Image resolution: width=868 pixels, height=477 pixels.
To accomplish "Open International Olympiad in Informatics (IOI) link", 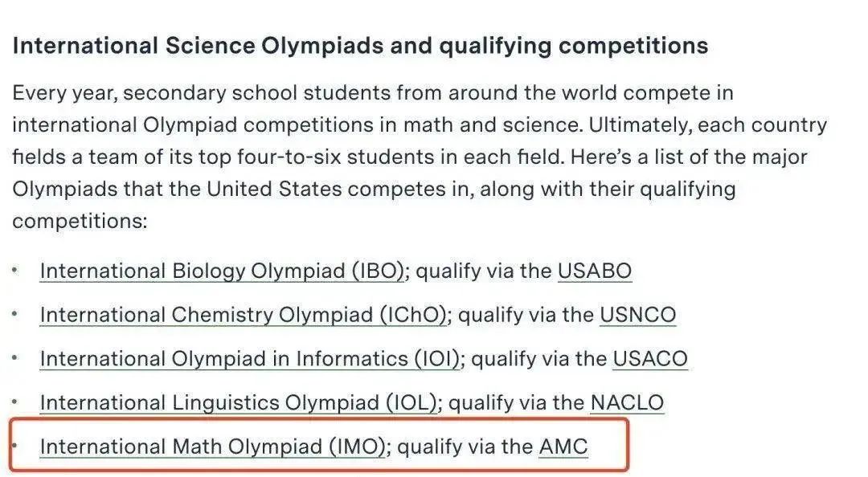I will 250,359.
